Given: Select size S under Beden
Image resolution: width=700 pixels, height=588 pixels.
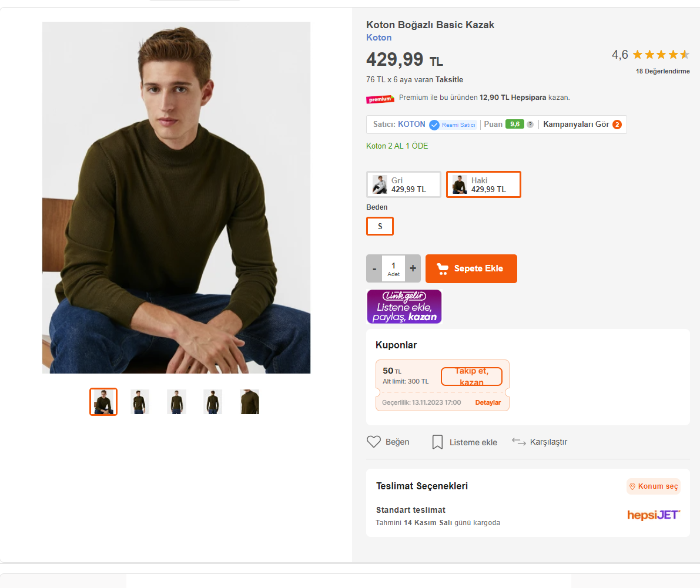Looking at the screenshot, I should click(x=380, y=226).
